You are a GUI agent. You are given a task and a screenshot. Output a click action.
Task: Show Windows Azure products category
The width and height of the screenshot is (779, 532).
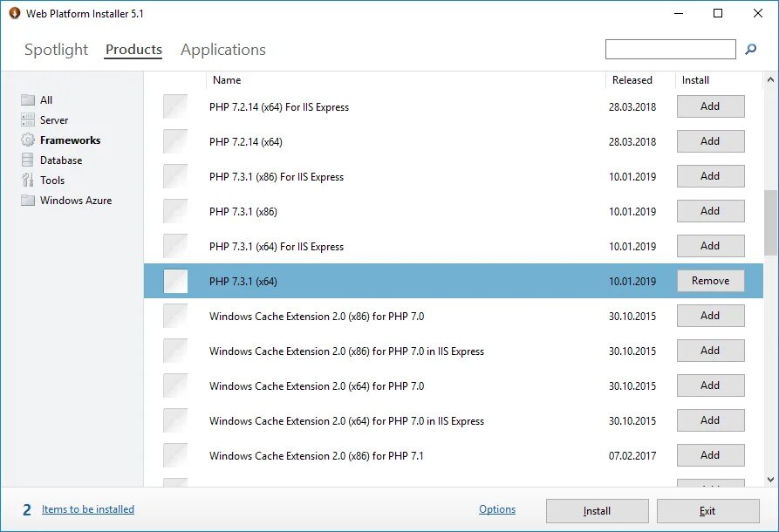76,201
